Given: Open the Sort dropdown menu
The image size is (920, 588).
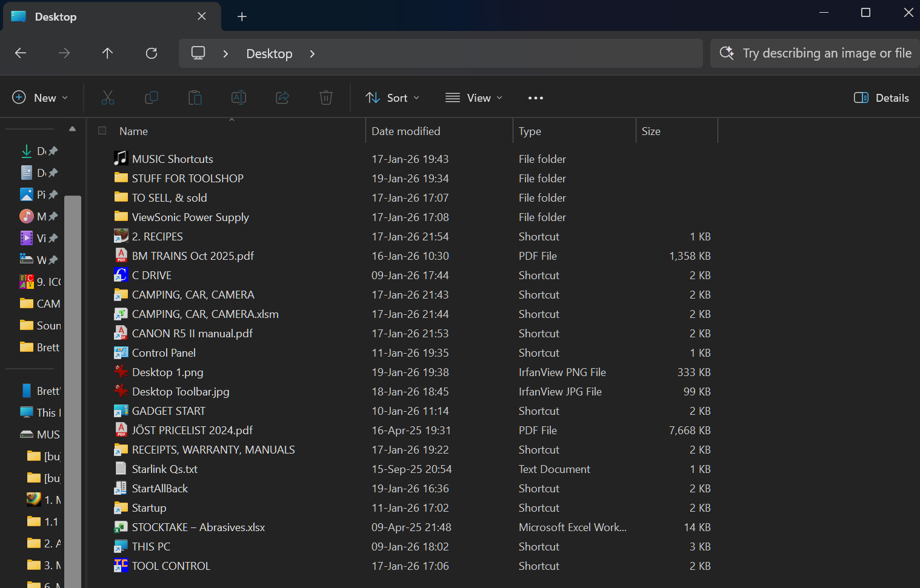Looking at the screenshot, I should point(393,97).
